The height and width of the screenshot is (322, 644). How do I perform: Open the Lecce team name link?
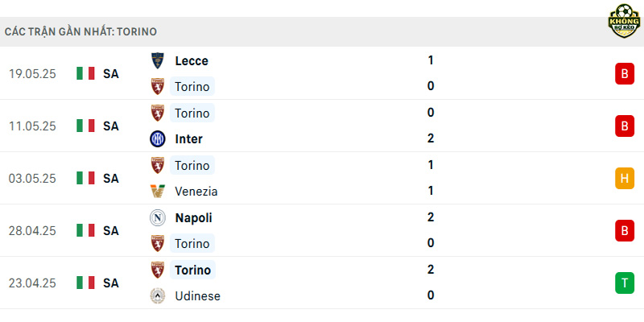point(192,61)
